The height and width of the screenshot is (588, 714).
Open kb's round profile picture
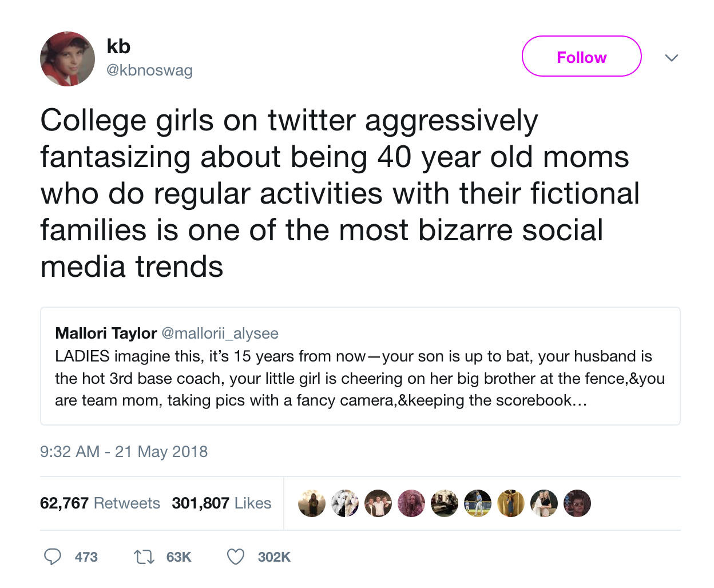(68, 59)
